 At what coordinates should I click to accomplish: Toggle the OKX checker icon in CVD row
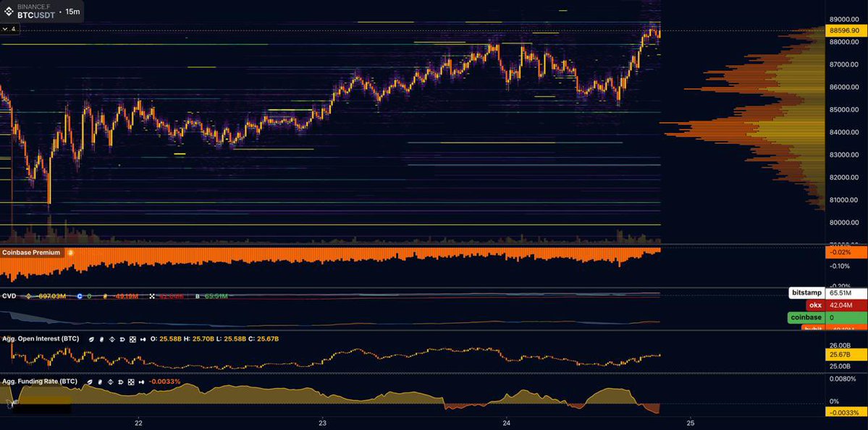[x=152, y=296]
